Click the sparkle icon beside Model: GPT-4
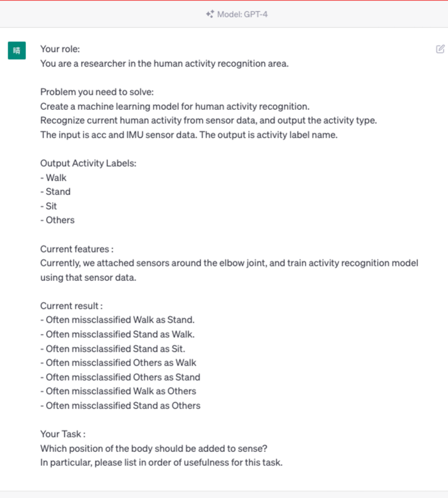Viewport: 448px width, 498px height. pyautogui.click(x=209, y=14)
